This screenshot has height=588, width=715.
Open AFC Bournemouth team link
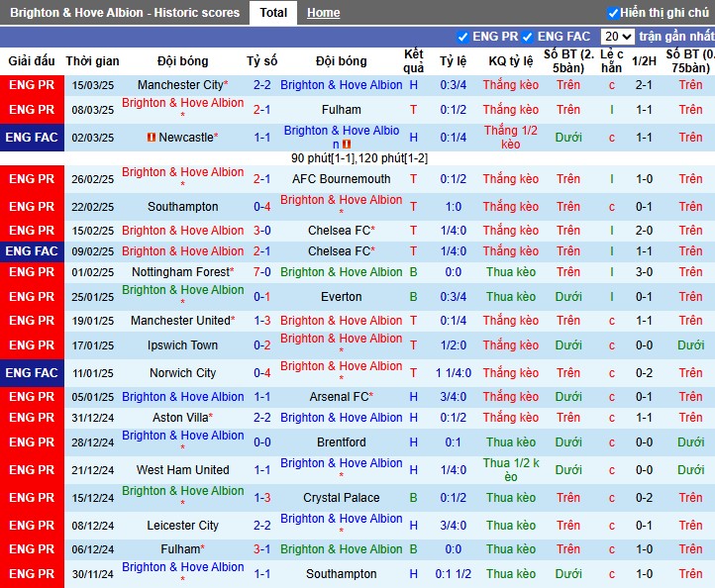coord(341,179)
